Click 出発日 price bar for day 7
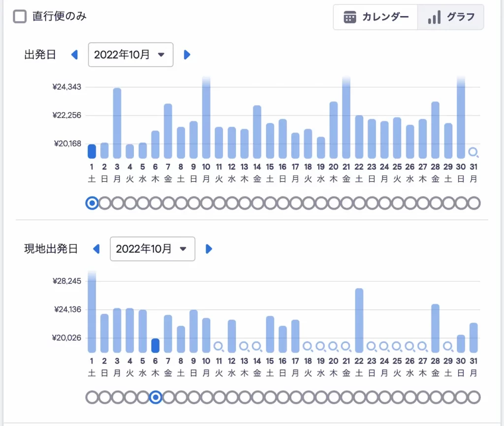This screenshot has width=504, height=426. tap(168, 131)
